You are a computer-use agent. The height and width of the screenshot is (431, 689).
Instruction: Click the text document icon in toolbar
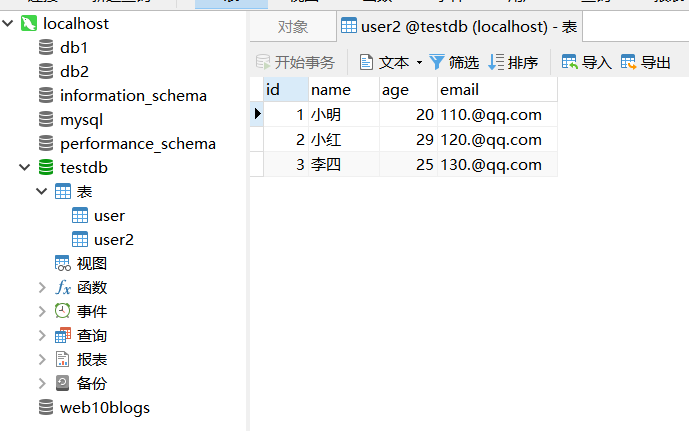pos(366,62)
